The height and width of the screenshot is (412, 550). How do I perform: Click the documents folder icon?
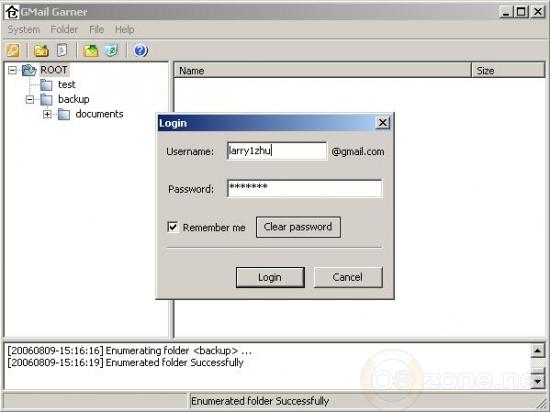[x=64, y=114]
